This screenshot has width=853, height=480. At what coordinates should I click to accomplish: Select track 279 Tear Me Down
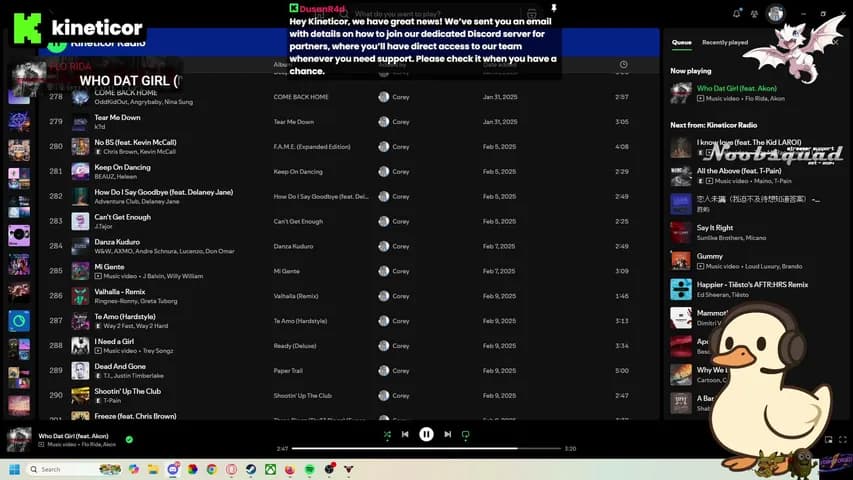click(x=348, y=121)
